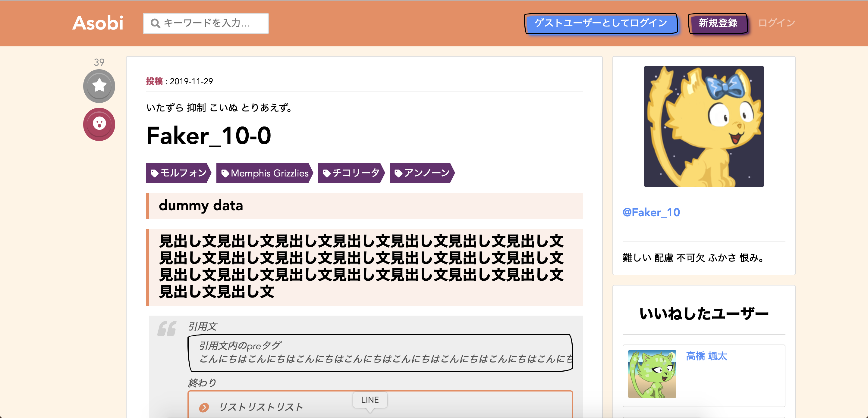Select the モルフォン tag
This screenshot has height=418, width=868.
(x=179, y=173)
